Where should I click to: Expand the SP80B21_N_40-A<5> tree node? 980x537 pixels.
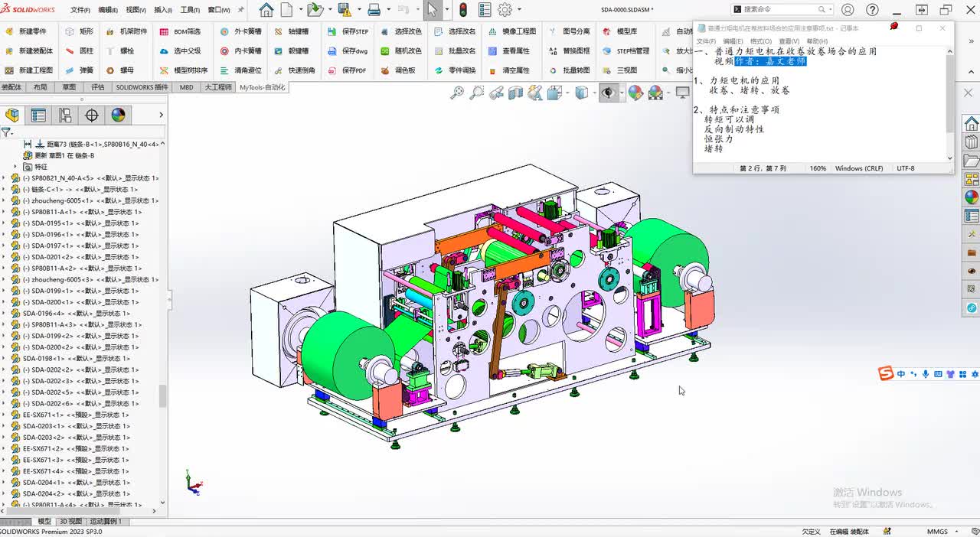(x=5, y=178)
